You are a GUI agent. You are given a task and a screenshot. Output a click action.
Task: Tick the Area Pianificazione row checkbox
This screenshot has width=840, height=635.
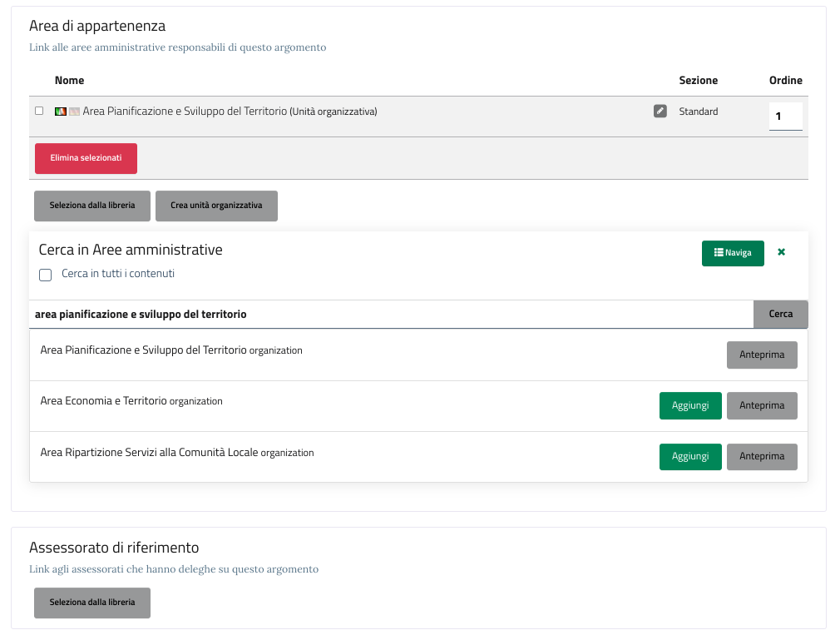[39, 111]
